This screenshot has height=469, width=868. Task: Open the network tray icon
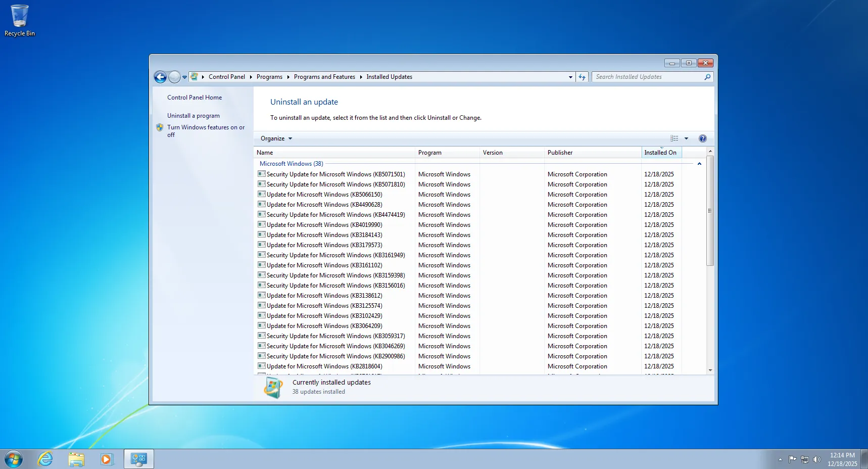[804, 459]
